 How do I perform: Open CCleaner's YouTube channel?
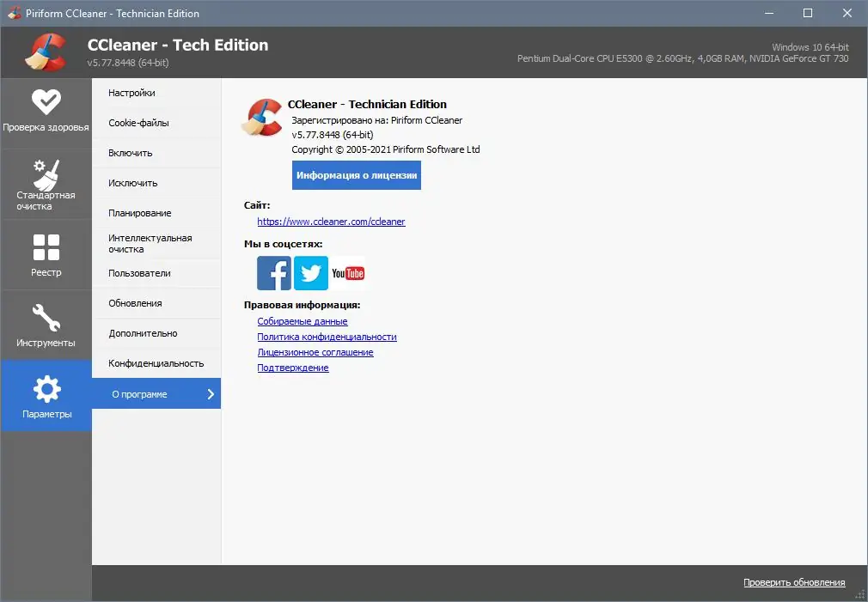(x=347, y=272)
